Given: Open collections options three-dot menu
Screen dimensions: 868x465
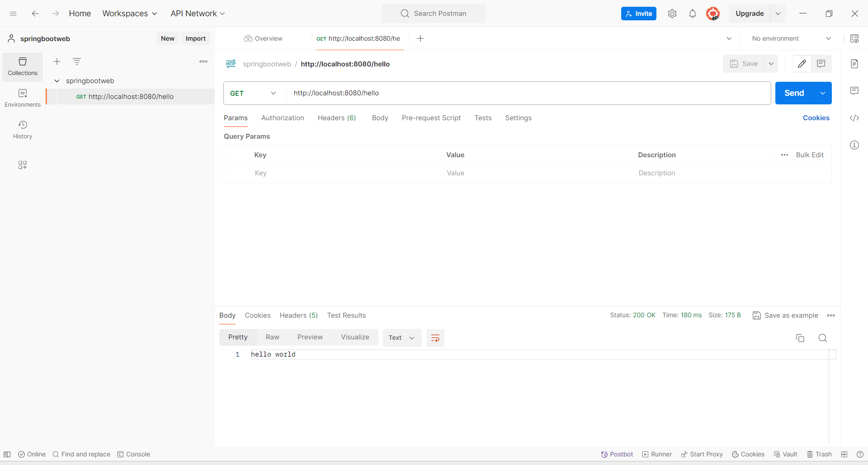Looking at the screenshot, I should coord(203,61).
